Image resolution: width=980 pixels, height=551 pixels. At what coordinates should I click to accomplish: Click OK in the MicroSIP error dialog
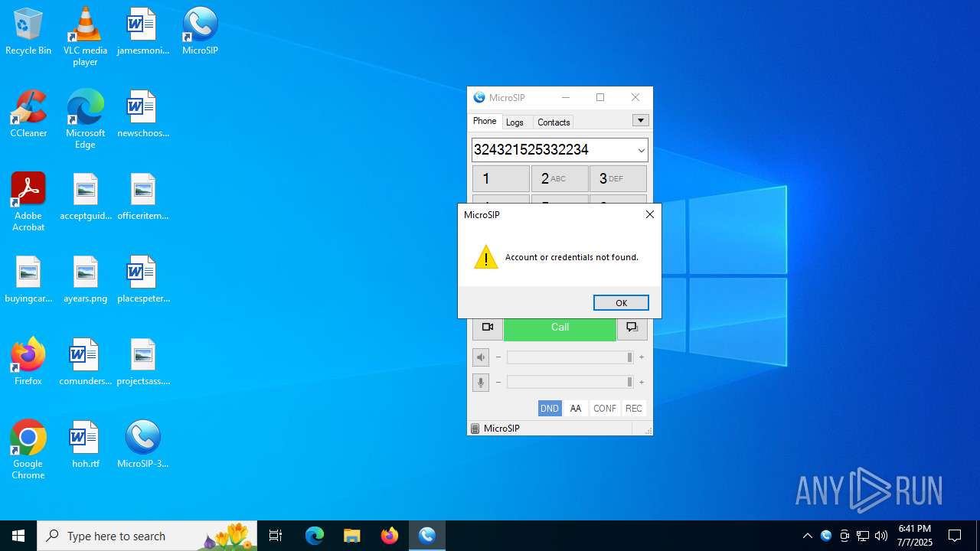tap(621, 302)
